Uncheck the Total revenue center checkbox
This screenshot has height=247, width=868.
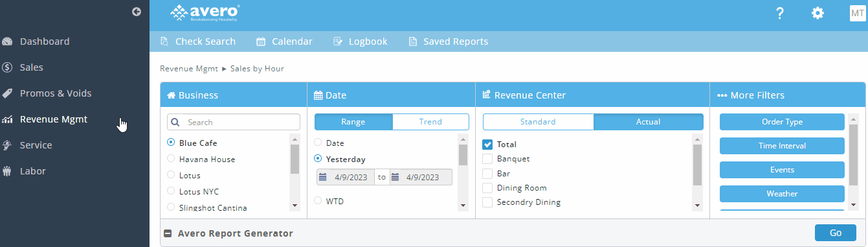(488, 144)
